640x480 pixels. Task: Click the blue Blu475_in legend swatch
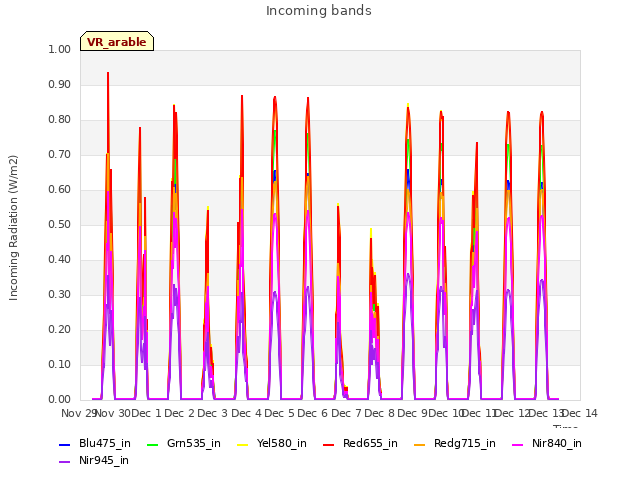[65, 444]
